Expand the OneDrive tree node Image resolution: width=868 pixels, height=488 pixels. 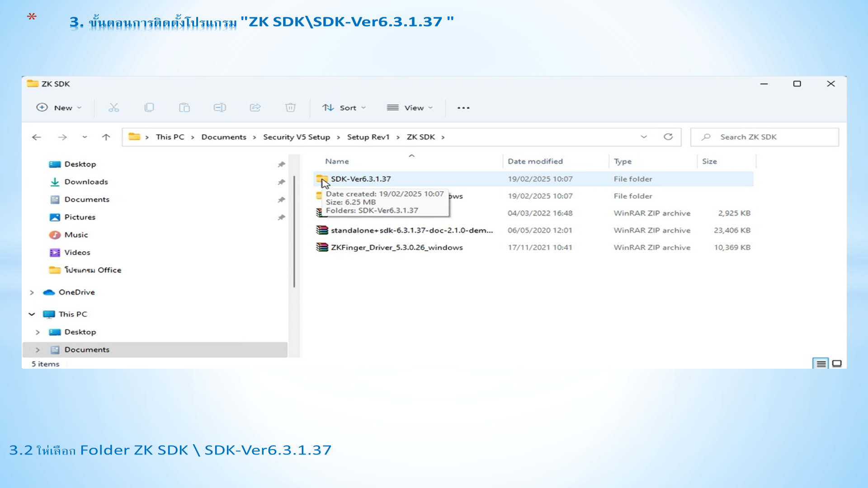pyautogui.click(x=32, y=292)
